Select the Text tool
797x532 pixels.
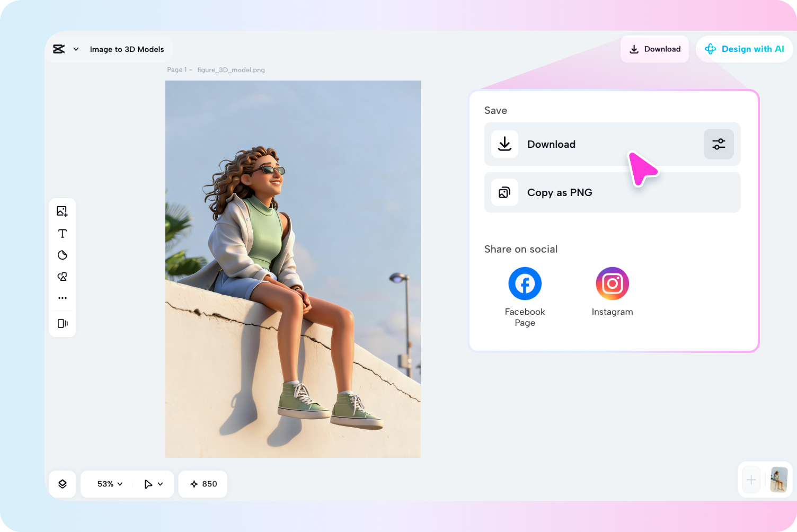[62, 233]
